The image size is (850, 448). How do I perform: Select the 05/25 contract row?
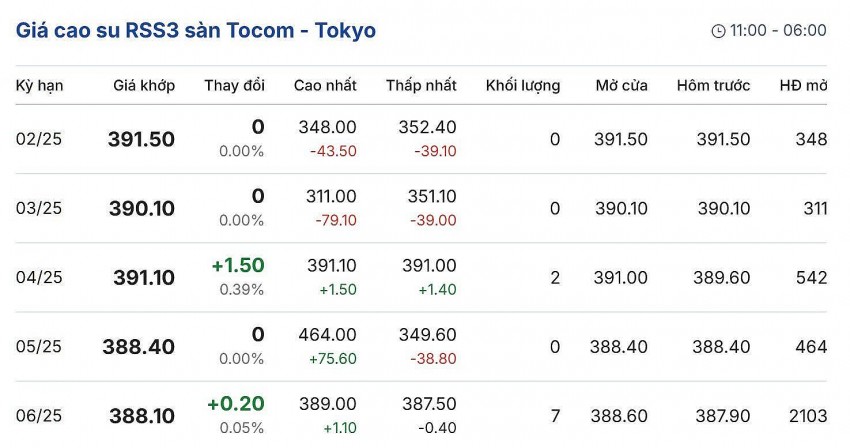(x=39, y=346)
